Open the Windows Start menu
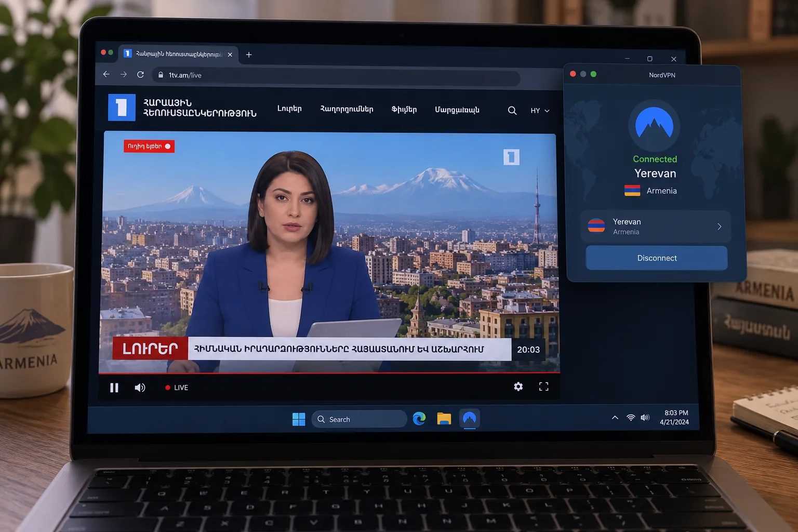 click(x=299, y=419)
